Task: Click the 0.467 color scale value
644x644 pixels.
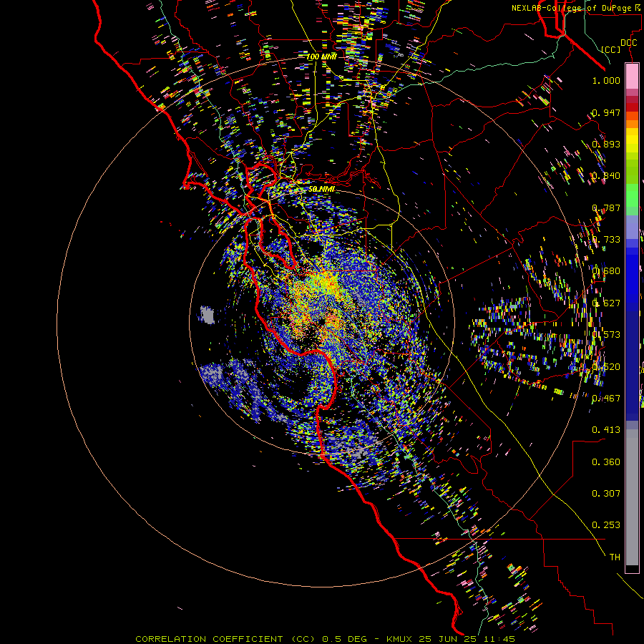Action: (x=606, y=398)
